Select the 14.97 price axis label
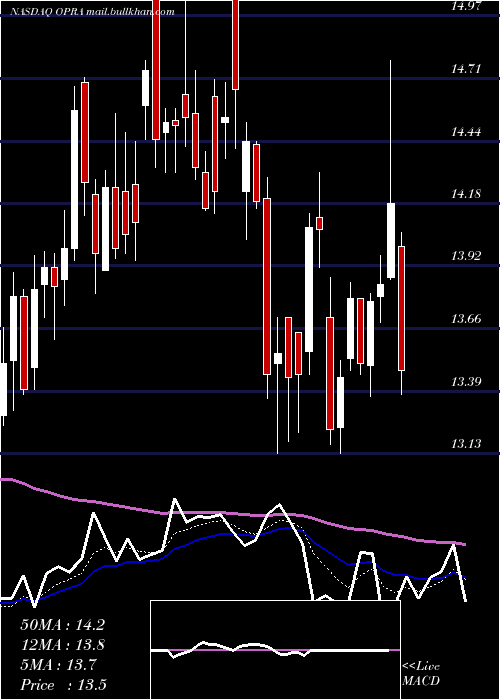 [467, 6]
